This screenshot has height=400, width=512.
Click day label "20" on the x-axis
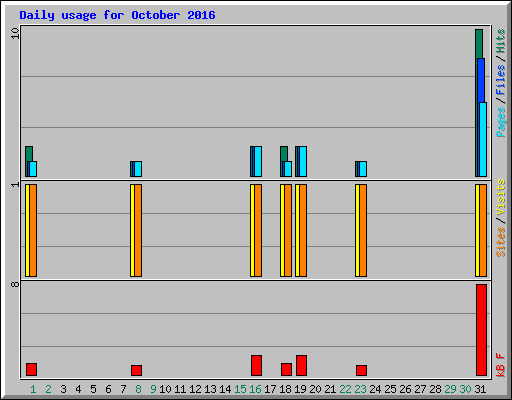tap(315, 389)
